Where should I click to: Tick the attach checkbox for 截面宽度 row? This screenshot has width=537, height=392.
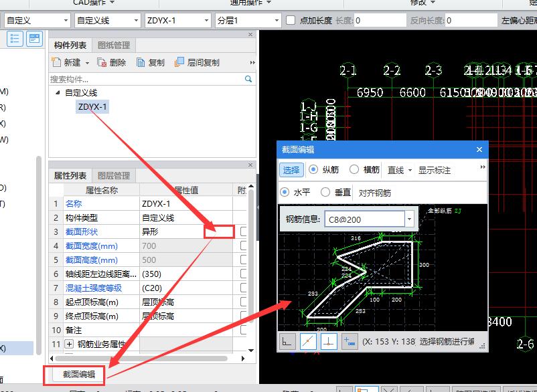(x=244, y=246)
